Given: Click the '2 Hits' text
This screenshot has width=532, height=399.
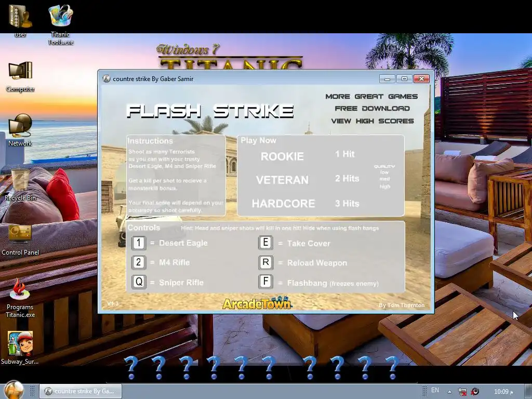Looking at the screenshot, I should 347,179.
